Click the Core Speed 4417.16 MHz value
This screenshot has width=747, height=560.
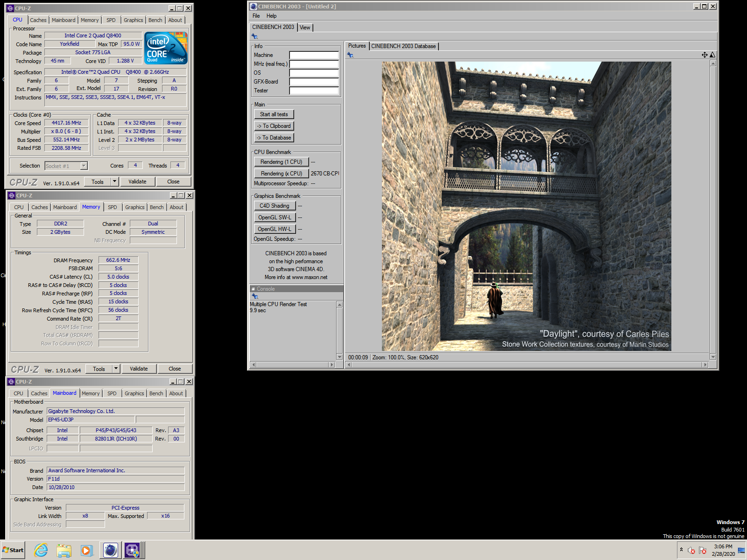point(66,123)
